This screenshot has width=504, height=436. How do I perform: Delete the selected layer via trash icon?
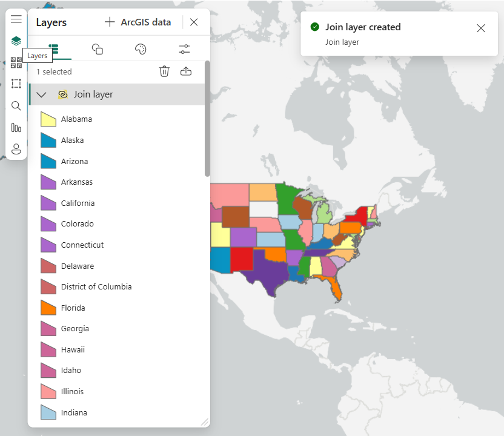[164, 71]
